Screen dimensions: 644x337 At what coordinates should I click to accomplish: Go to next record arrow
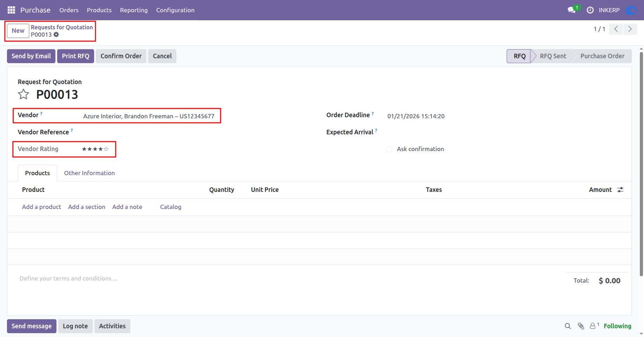[x=630, y=29]
